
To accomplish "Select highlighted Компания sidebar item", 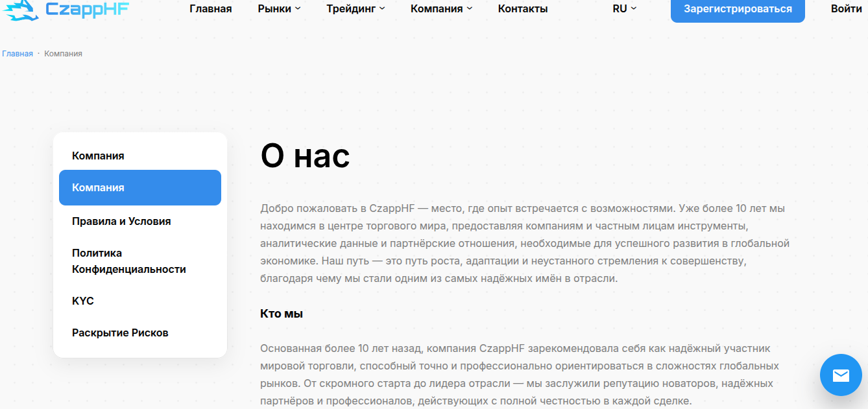I will coord(140,187).
